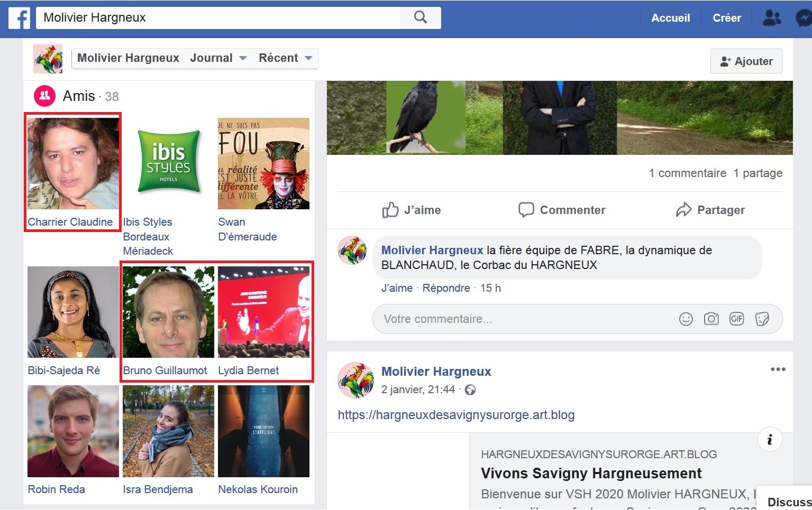The image size is (812, 510).
Task: Open the friend requests icon
Action: [771, 18]
